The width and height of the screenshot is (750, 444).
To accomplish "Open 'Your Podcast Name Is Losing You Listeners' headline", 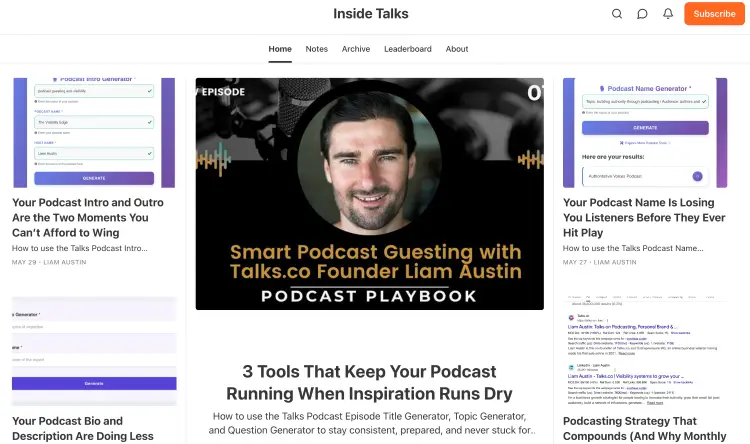I will click(644, 218).
